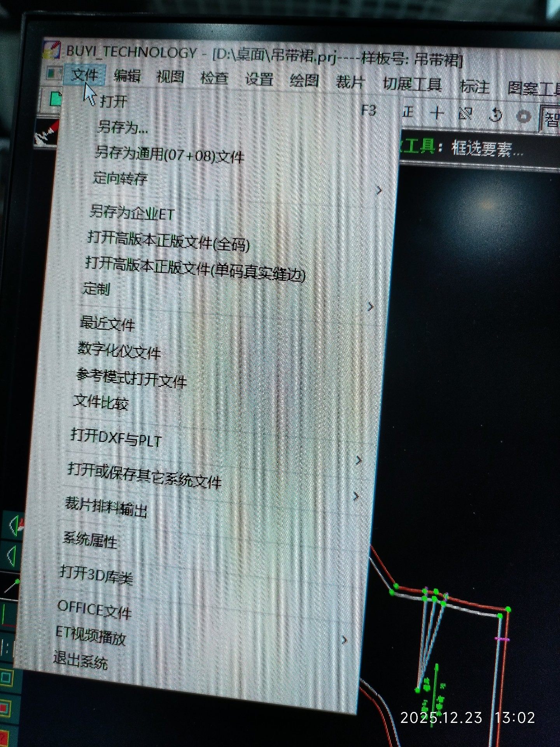This screenshot has height=747, width=560.
Task: Click the 正 toolbar icon
Action: pos(408,112)
